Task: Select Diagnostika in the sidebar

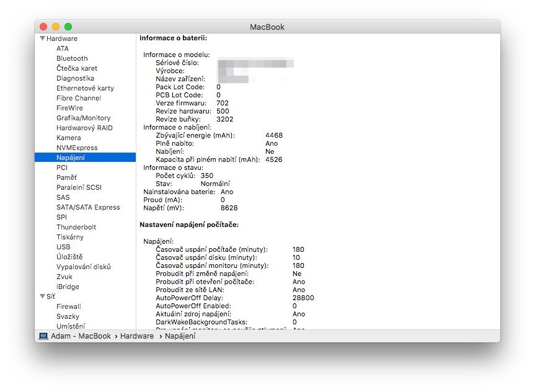Action: point(75,78)
